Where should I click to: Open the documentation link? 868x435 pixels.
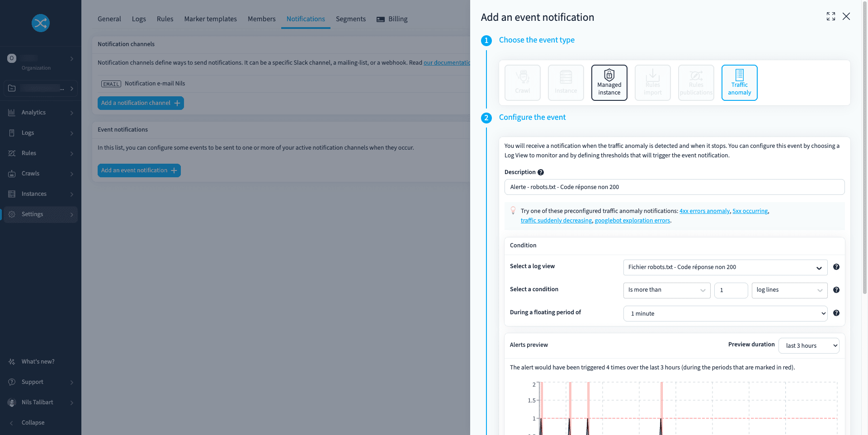pos(447,63)
